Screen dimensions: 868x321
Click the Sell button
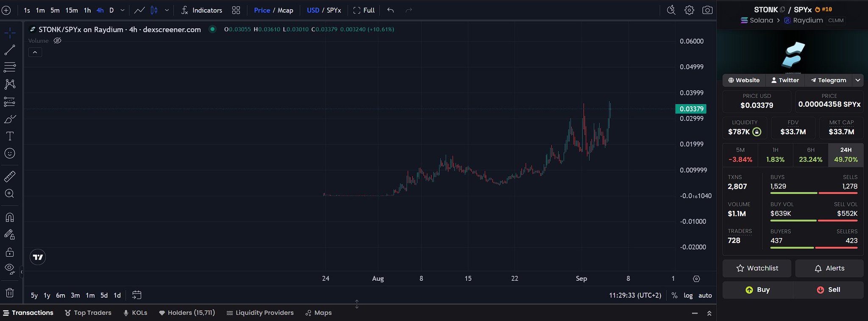tap(829, 290)
